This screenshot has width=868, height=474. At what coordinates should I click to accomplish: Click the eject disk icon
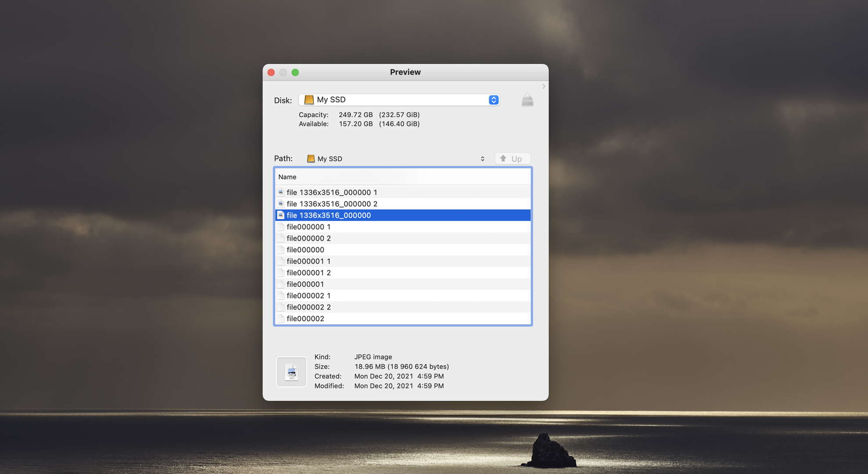[527, 100]
